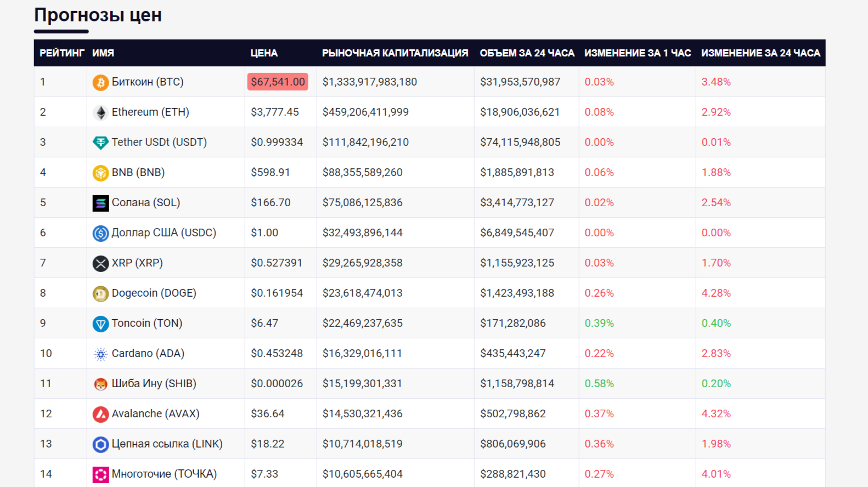Screen dimensions: 868x487
Task: Sort by the ИМЯ column header
Action: [x=103, y=53]
